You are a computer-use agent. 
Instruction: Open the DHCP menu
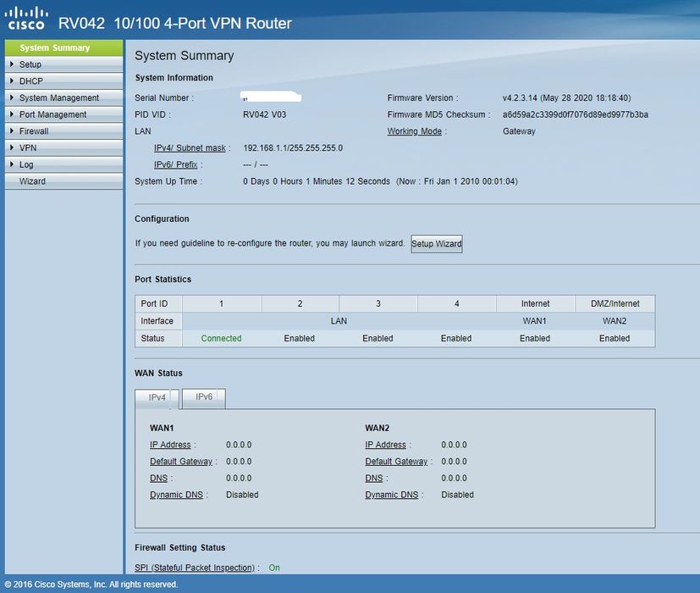pos(63,80)
